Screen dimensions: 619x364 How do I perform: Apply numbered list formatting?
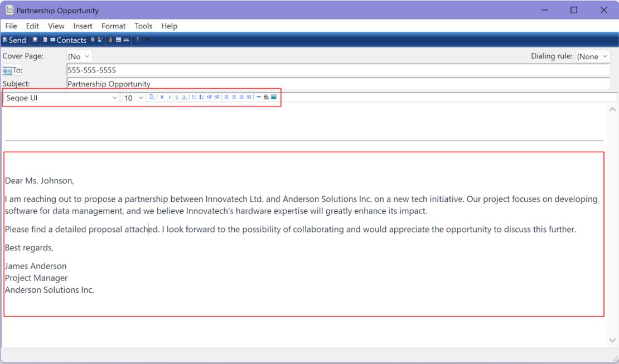click(194, 97)
